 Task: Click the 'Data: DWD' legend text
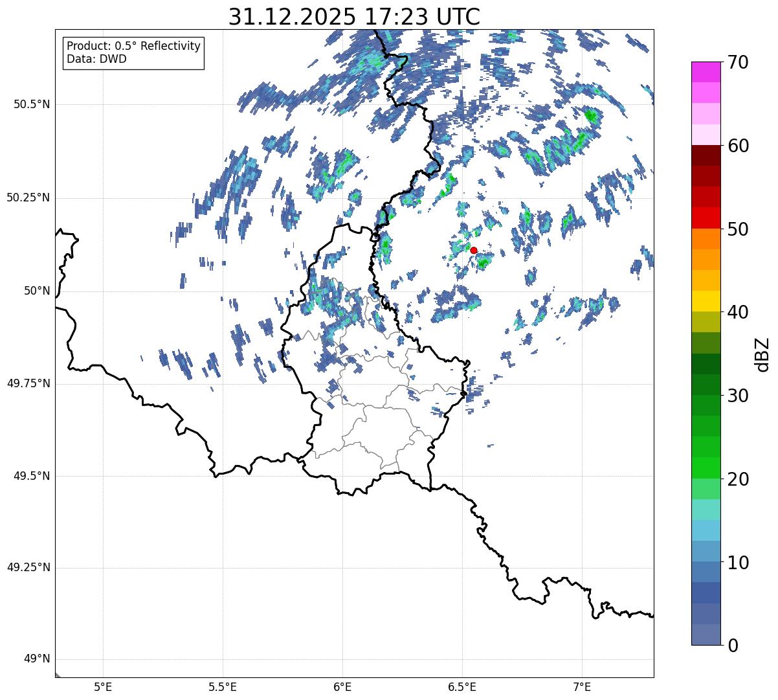96,59
